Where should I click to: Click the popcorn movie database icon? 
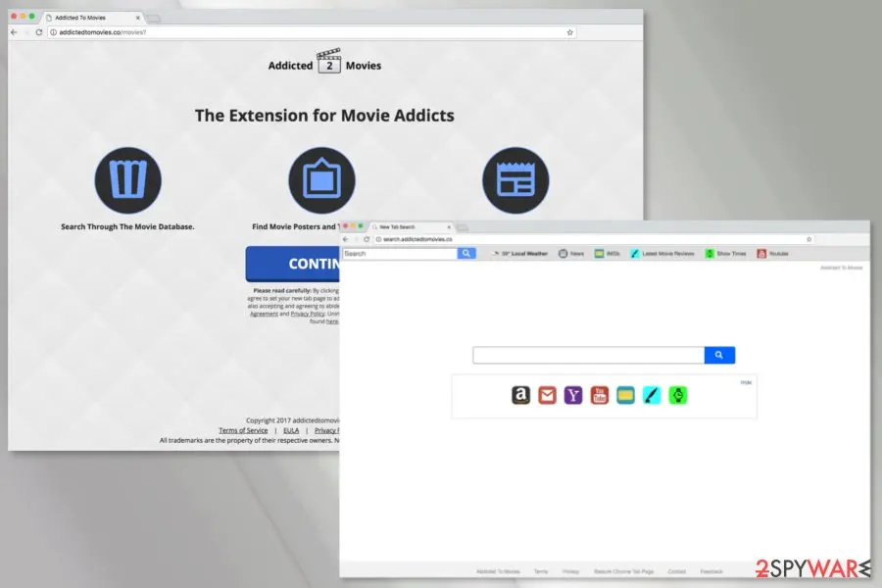click(127, 180)
